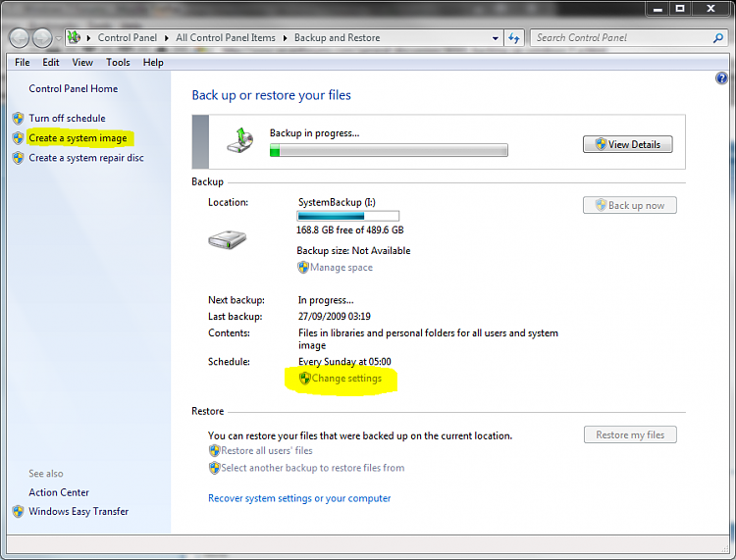Click the backup-in-progress drive icon
The image size is (736, 560).
239,140
